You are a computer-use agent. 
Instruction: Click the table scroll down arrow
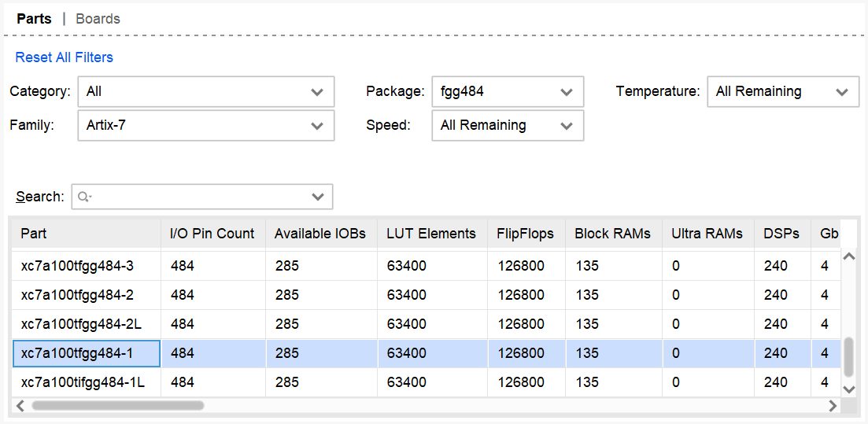(848, 389)
